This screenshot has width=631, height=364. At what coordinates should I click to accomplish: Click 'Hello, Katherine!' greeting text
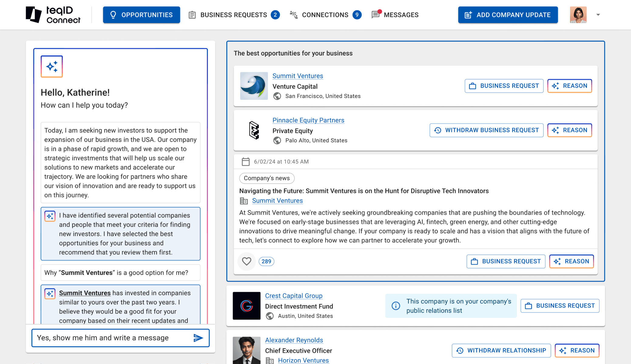[75, 93]
